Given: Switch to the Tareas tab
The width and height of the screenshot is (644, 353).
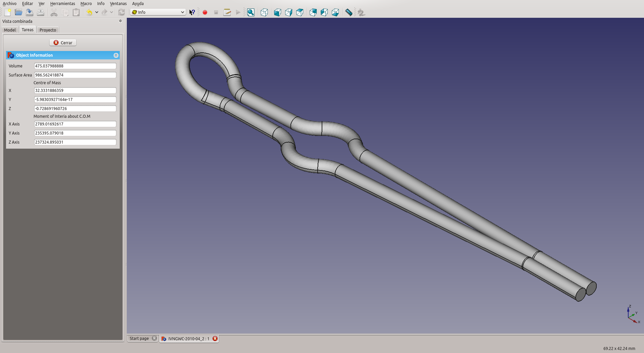Looking at the screenshot, I should [x=28, y=30].
